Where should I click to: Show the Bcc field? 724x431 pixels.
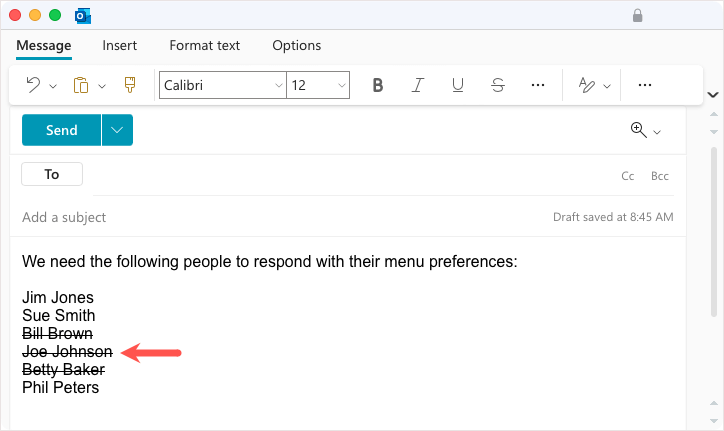660,176
